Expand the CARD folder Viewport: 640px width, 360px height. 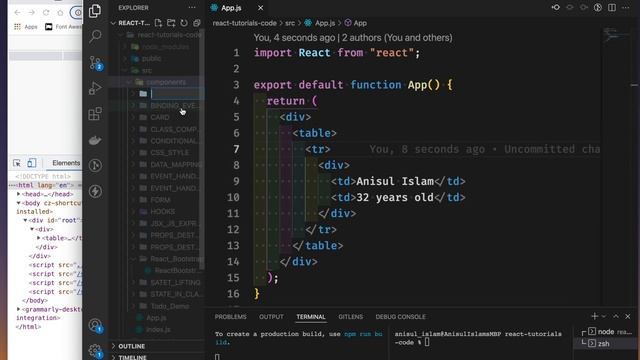(x=160, y=117)
